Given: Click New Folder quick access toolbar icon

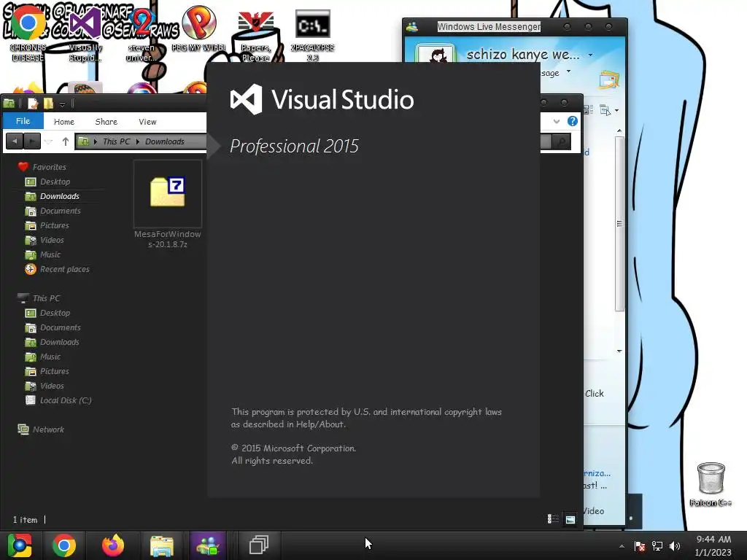Looking at the screenshot, I should click(x=48, y=104).
